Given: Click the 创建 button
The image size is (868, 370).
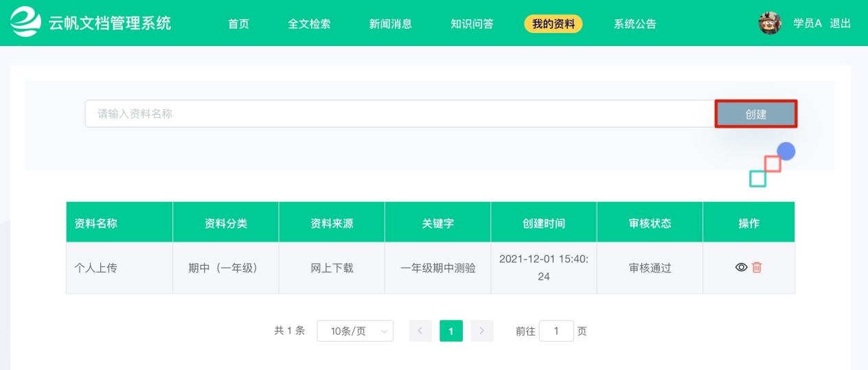Looking at the screenshot, I should [756, 114].
